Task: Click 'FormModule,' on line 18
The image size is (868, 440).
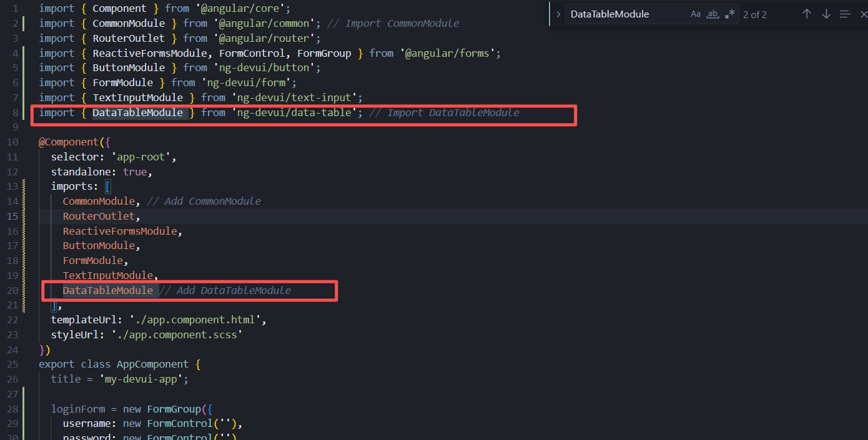Action: pyautogui.click(x=96, y=260)
